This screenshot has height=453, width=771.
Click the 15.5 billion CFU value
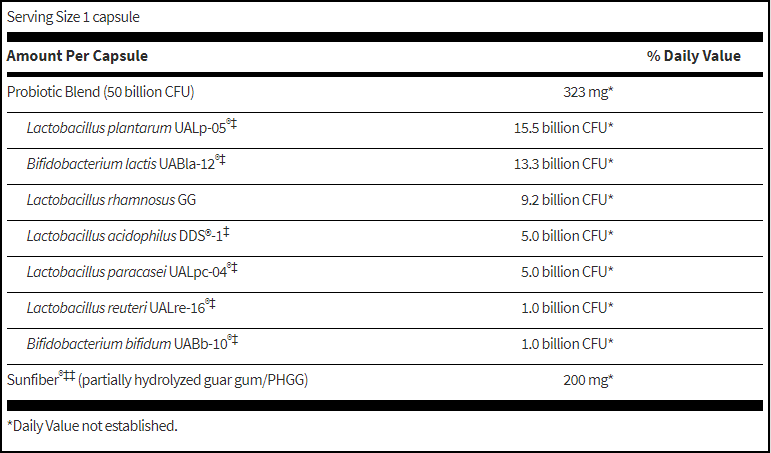563,127
